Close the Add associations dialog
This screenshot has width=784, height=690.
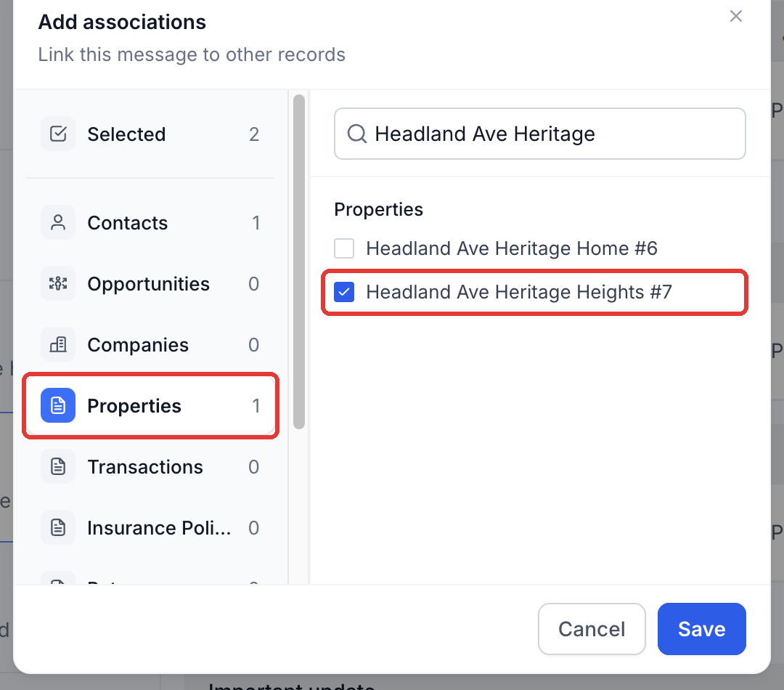coord(735,16)
